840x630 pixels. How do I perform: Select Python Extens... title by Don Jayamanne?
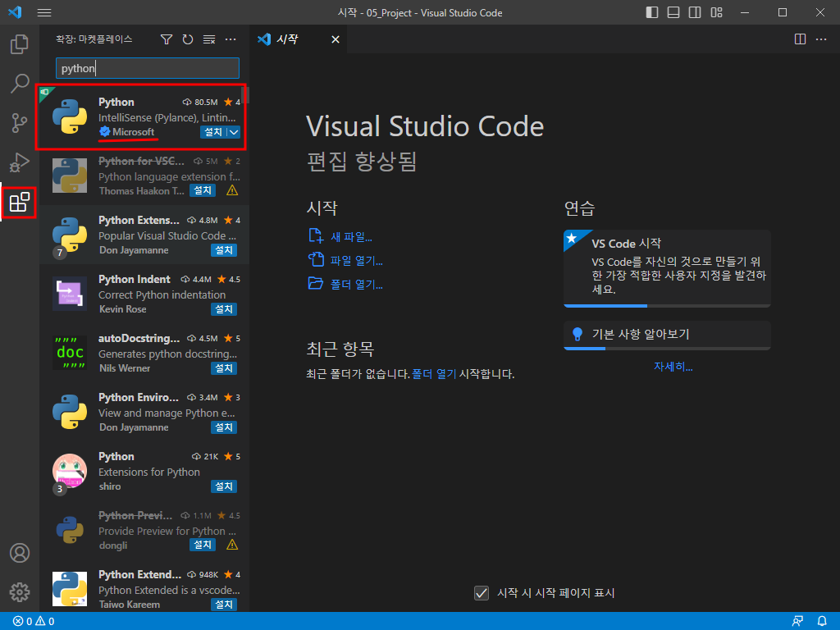(139, 220)
